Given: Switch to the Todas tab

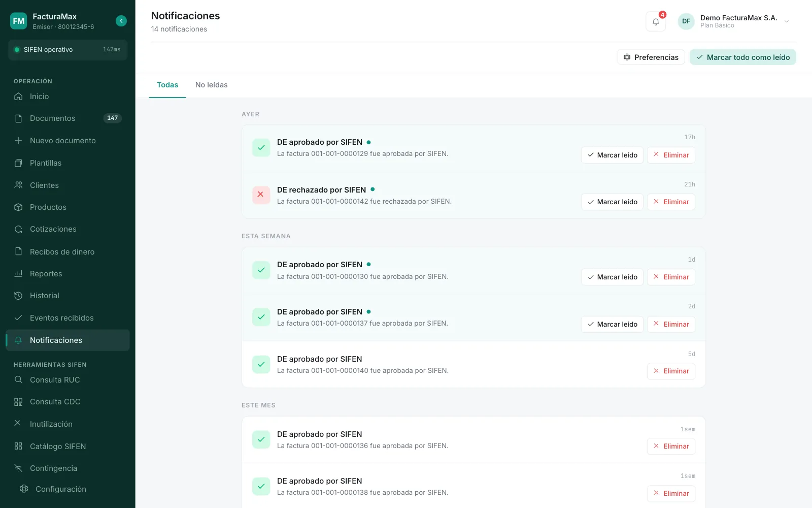Looking at the screenshot, I should (x=167, y=85).
